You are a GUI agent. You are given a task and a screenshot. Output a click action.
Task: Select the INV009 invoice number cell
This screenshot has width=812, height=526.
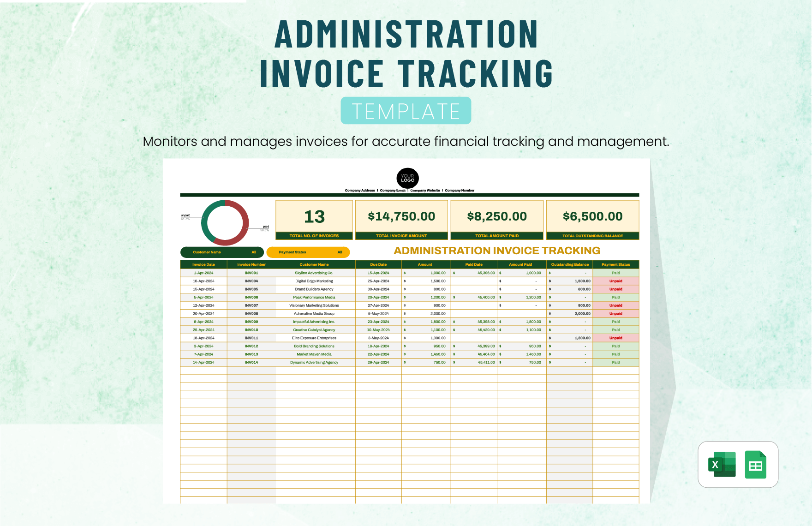point(251,322)
